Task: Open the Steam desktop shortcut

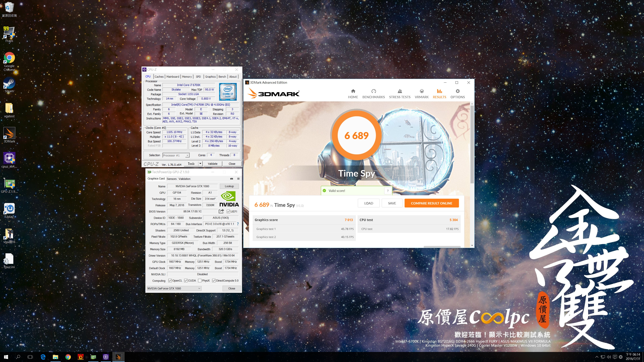Action: click(9, 85)
